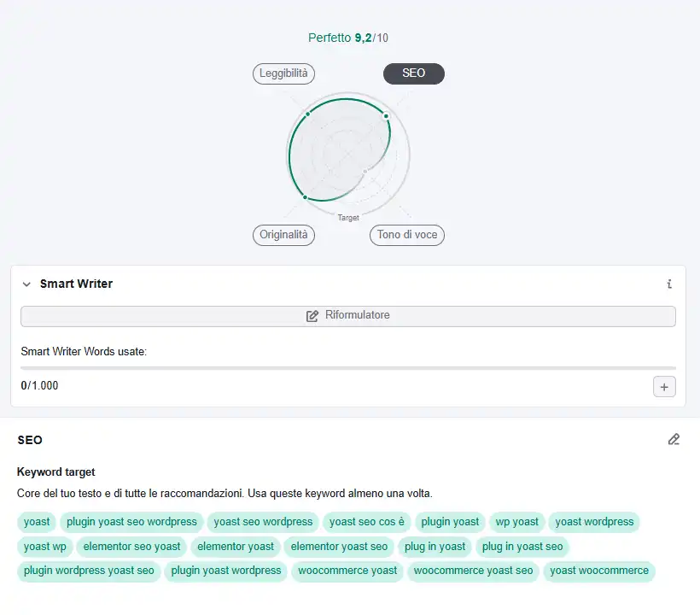Screen dimensions: 700x615
Task: Click the 'yoast seo cos è' keyword
Action: [x=366, y=522]
